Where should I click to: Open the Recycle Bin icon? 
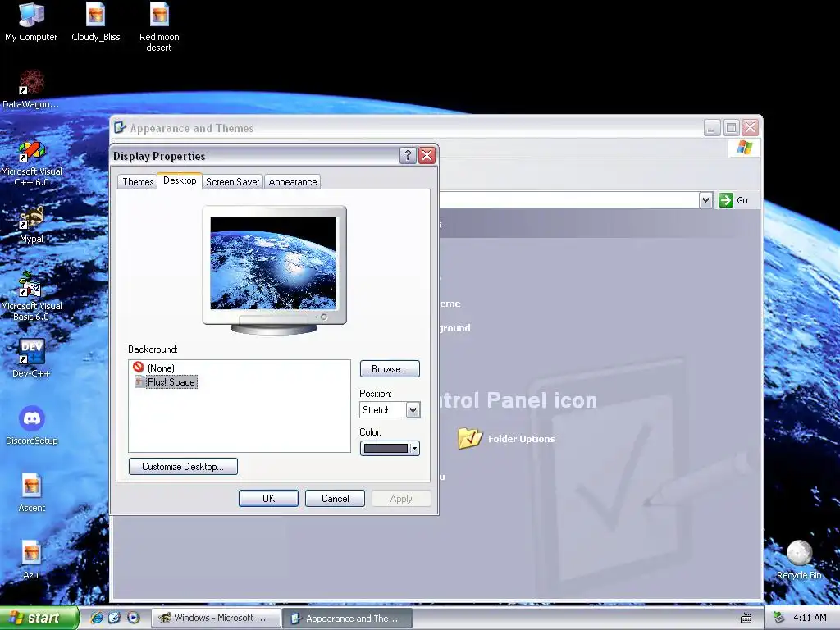(x=799, y=559)
